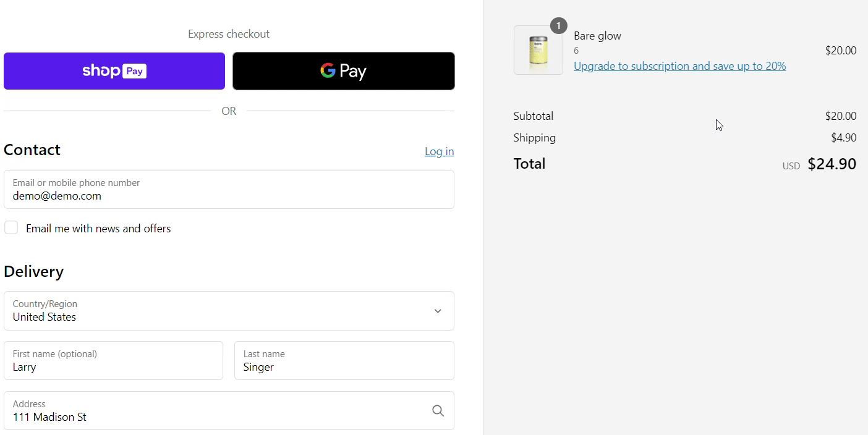This screenshot has height=435, width=868.
Task: Expand the Country/Region dropdown
Action: (437, 311)
